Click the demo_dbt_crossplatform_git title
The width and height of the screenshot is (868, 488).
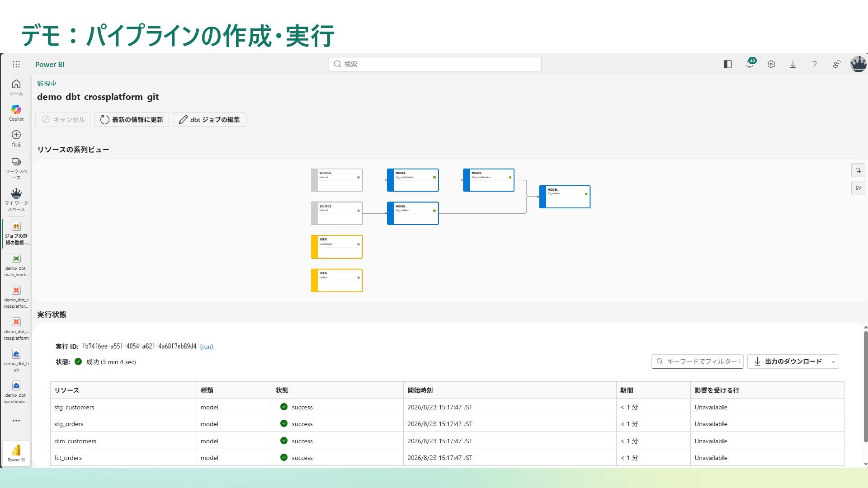tap(98, 97)
